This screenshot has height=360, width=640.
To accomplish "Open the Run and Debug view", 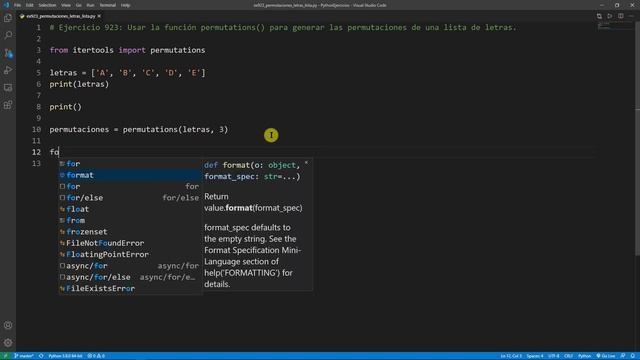I will coord(8,70).
